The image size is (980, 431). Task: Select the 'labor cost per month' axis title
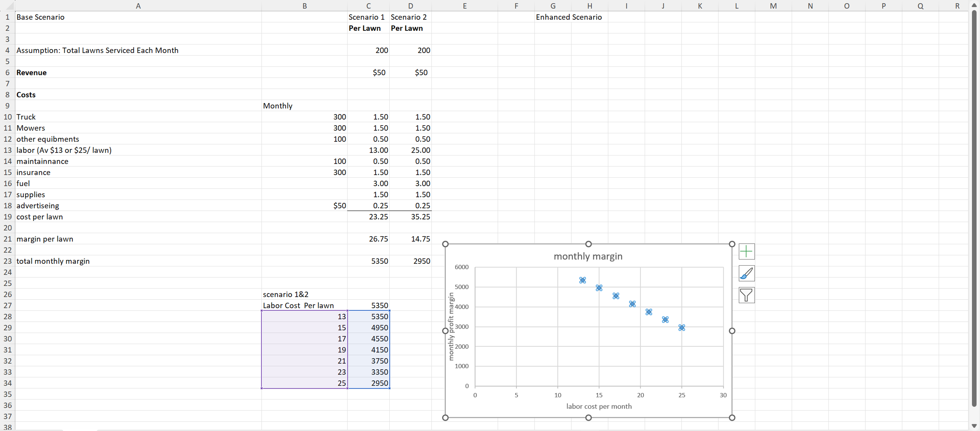click(599, 406)
